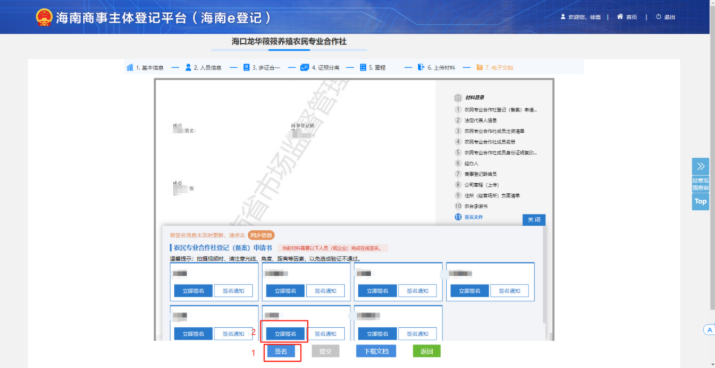Click 立即签名 in fourth card of top row
This screenshot has width=715, height=368.
point(470,291)
